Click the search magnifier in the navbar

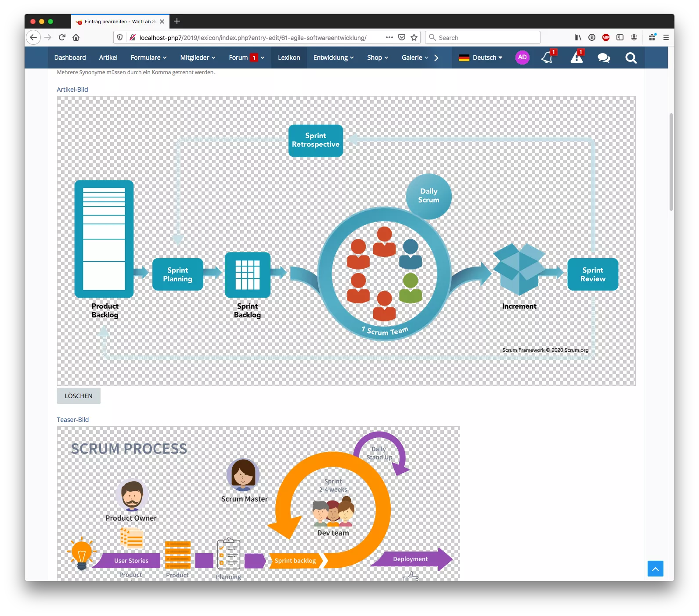tap(631, 58)
